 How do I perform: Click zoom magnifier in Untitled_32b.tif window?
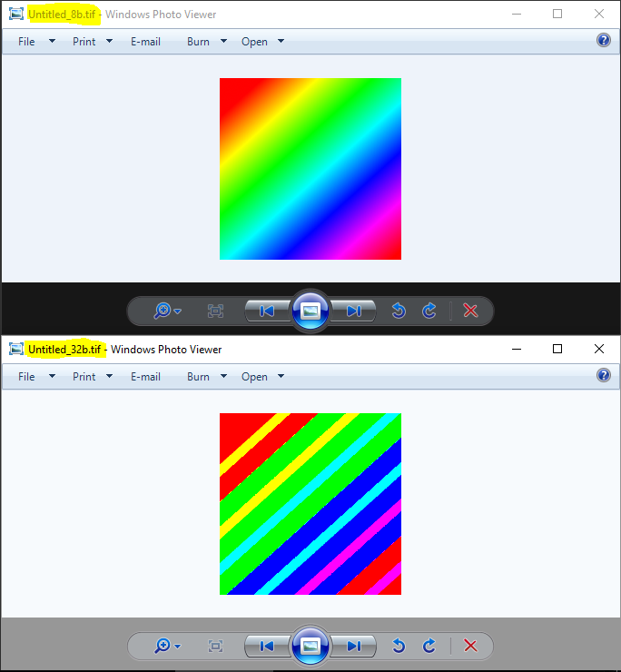[163, 646]
